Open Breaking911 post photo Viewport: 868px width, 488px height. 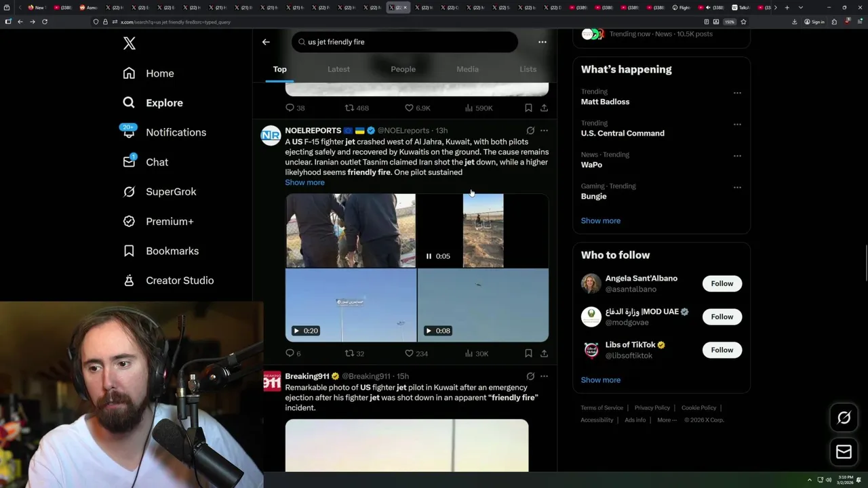tap(407, 445)
